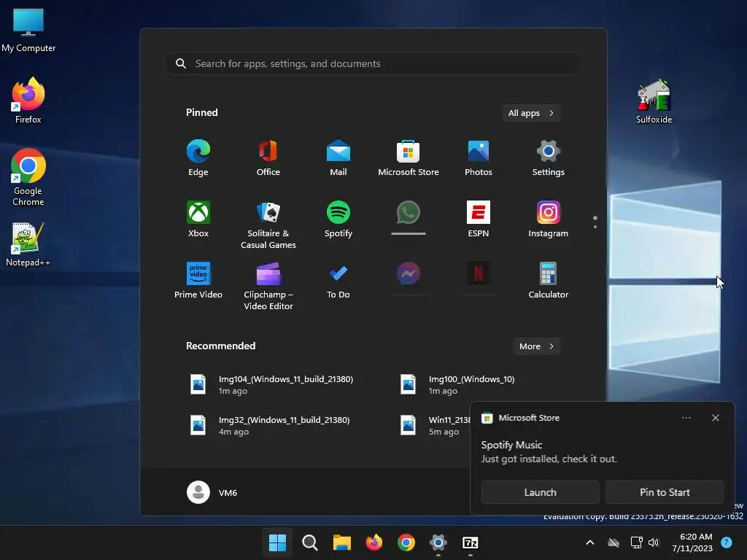Open the clock and date flyout
Viewport: 747px width, 560px height.
(692, 542)
